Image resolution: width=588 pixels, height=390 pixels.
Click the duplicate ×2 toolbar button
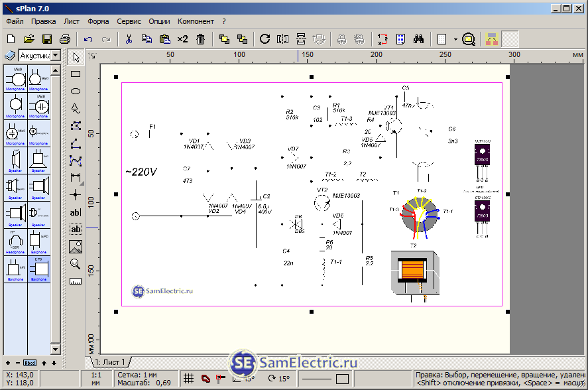182,39
